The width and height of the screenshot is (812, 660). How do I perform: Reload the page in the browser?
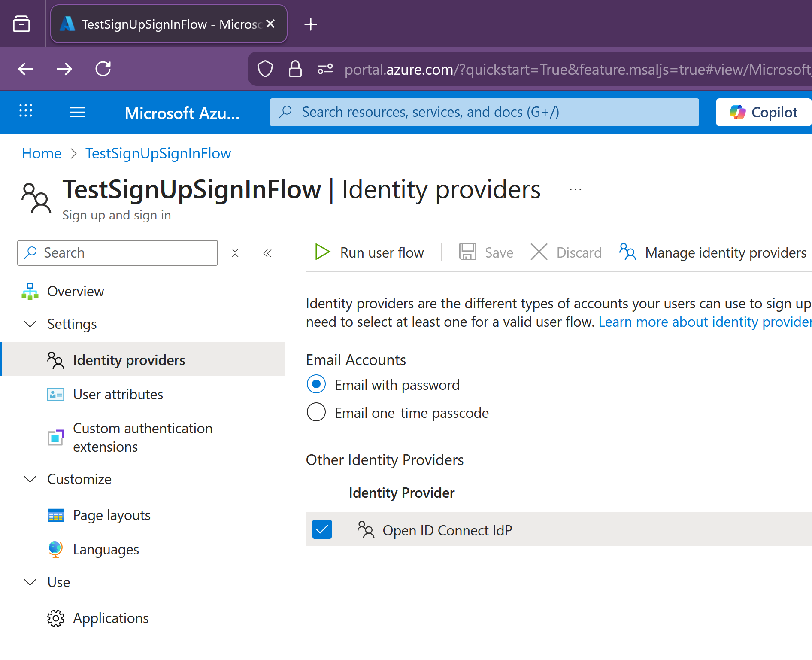[103, 69]
